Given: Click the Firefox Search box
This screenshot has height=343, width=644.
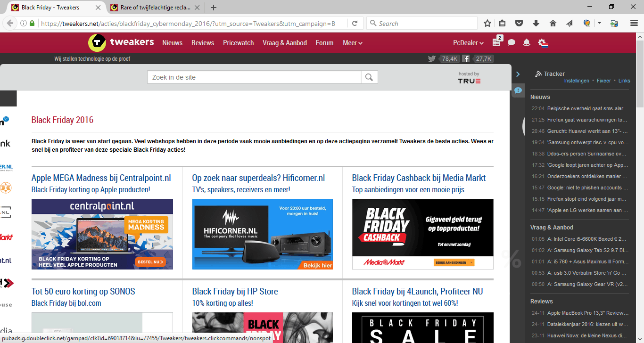Looking at the screenshot, I should click(422, 23).
